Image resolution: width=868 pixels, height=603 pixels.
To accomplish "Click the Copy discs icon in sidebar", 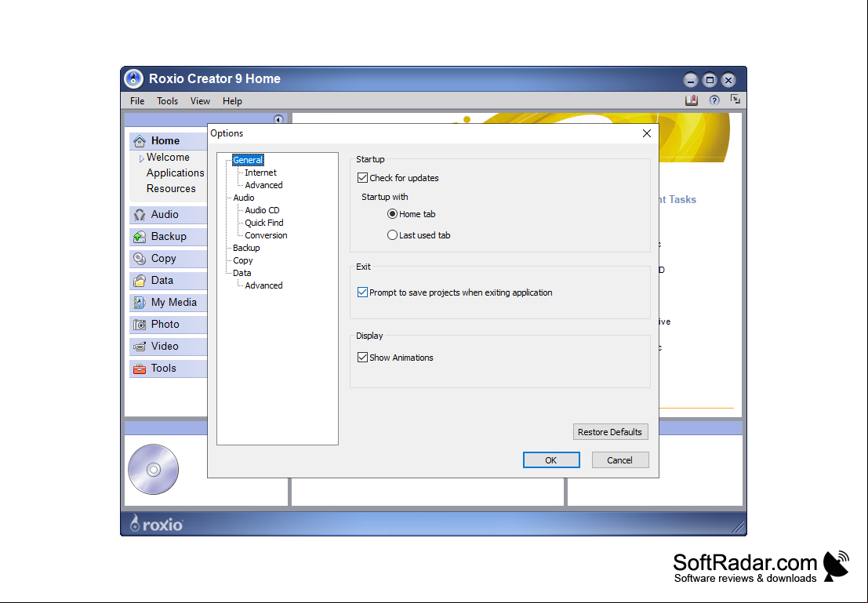I will (140, 259).
